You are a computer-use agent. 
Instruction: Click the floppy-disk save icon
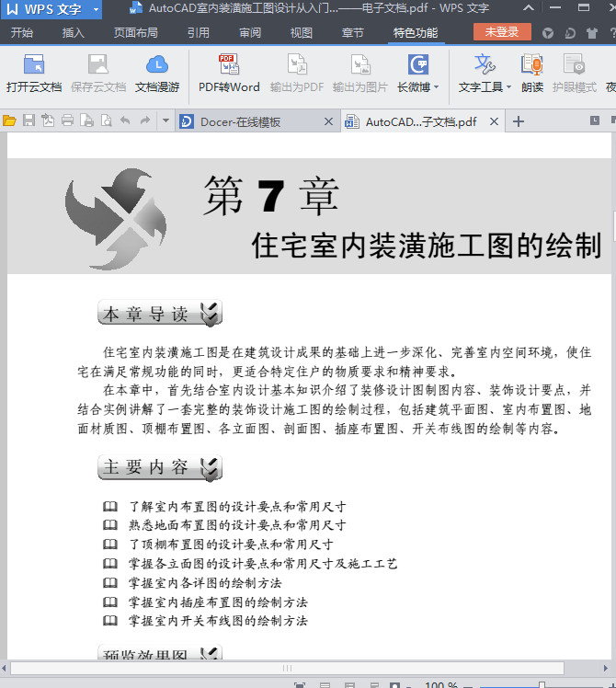29,120
